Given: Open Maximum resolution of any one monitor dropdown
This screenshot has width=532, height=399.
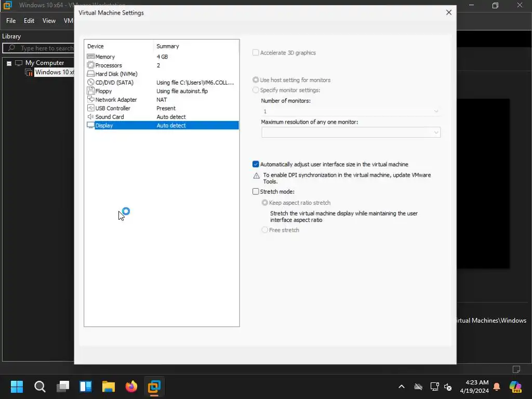Looking at the screenshot, I should (x=351, y=132).
